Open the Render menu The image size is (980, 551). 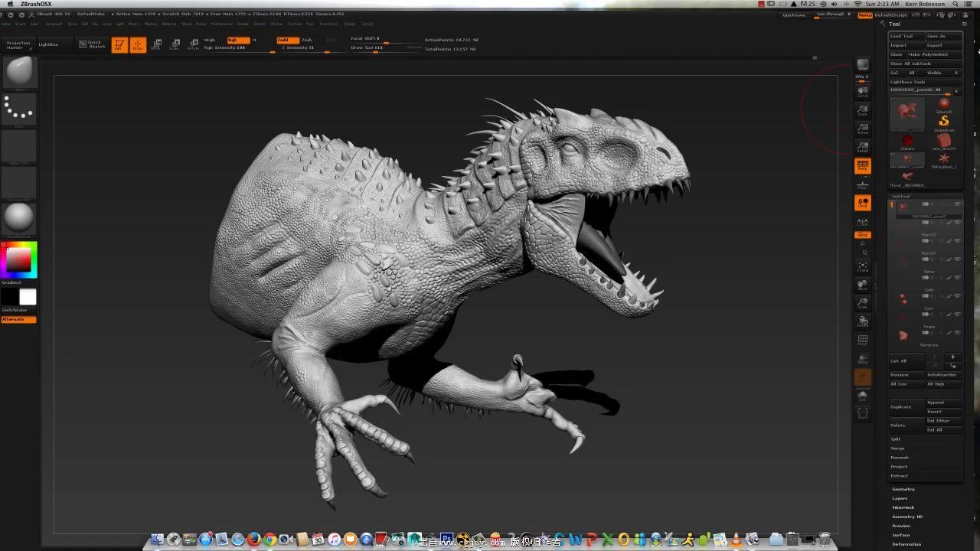tap(243, 24)
